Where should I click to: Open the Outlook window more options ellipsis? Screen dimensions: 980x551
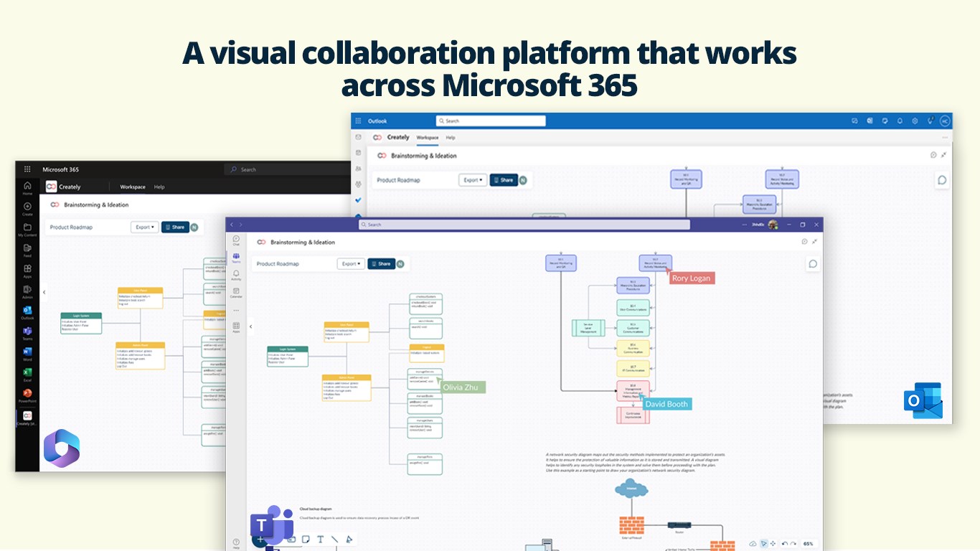pyautogui.click(x=945, y=137)
